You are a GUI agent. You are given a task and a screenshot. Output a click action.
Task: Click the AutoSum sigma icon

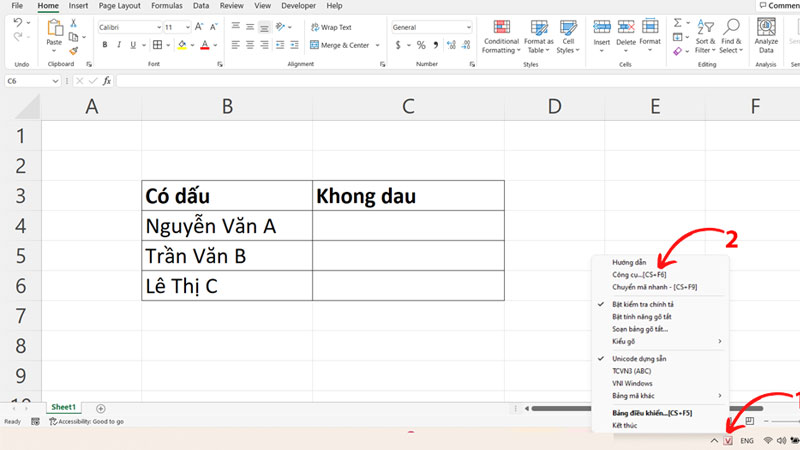[678, 23]
